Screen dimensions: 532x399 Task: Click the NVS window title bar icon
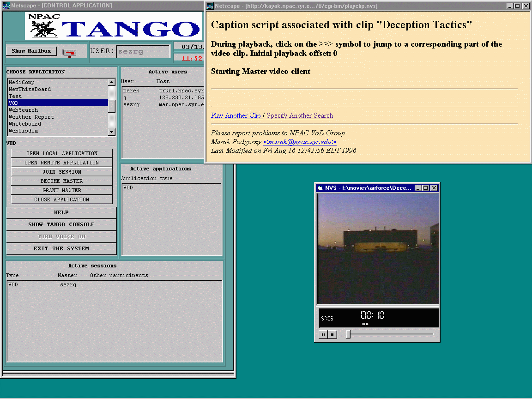(x=320, y=188)
